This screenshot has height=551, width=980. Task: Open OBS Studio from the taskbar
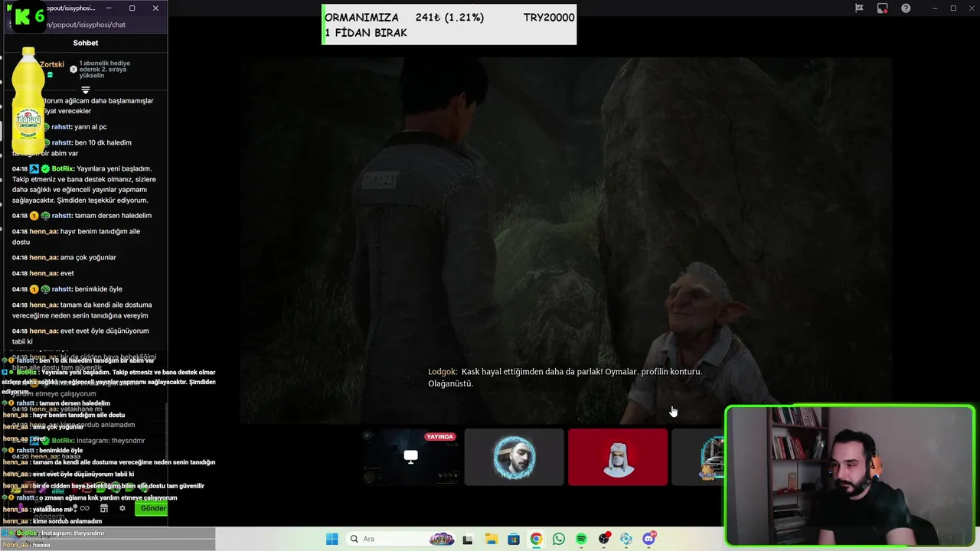[604, 539]
